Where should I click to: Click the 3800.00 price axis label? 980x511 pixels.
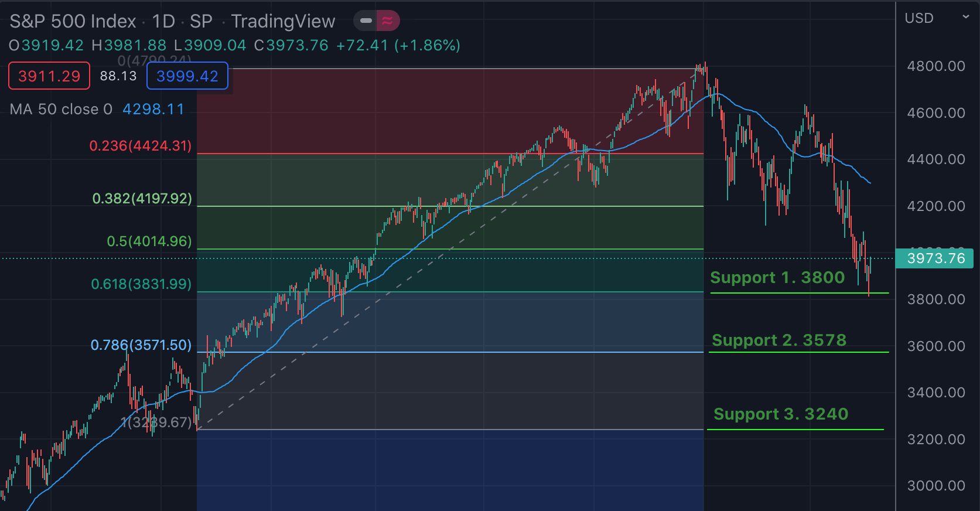[936, 299]
